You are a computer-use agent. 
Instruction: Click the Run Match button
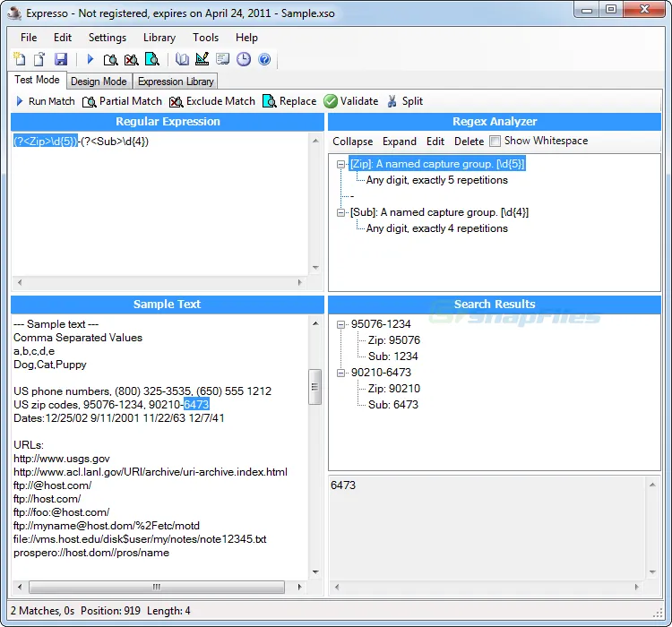[x=45, y=101]
